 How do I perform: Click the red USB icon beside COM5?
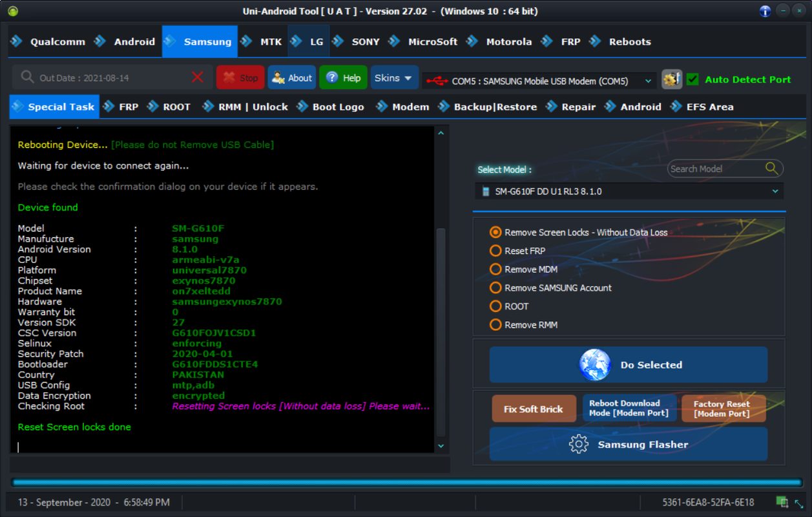(437, 81)
